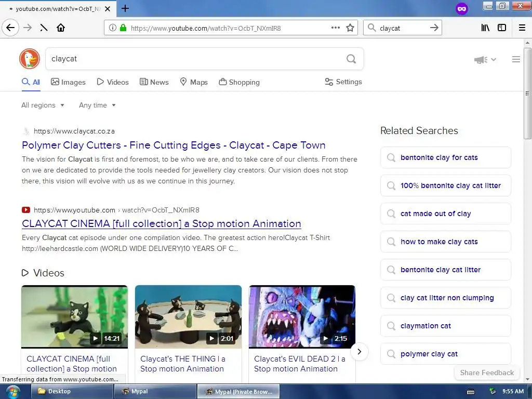Viewport: 532px width, 399px height.
Task: Show next videos with the chevron arrow
Action: 360,352
